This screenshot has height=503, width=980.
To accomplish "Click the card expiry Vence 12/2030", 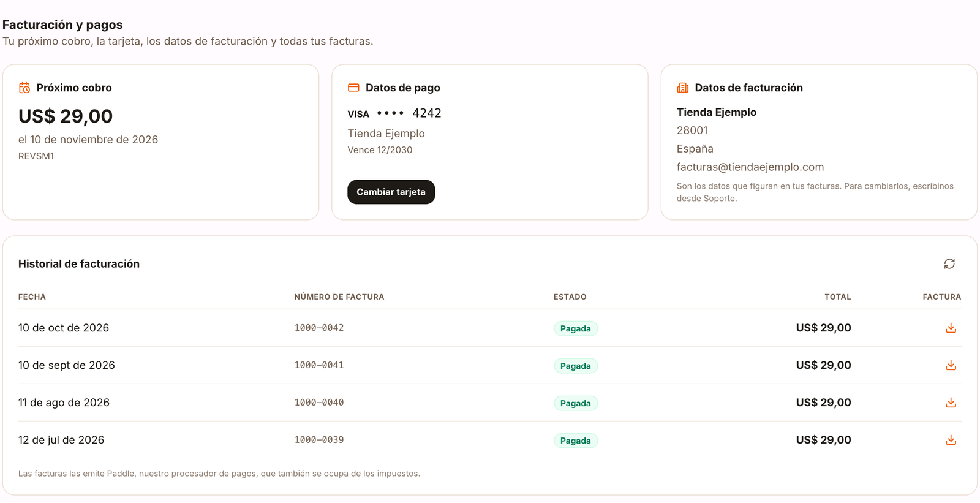I will point(380,150).
